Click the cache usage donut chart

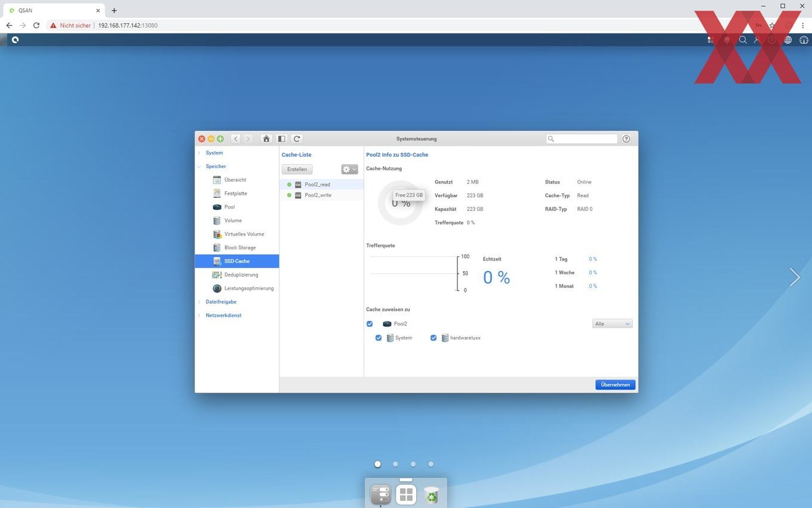click(400, 203)
